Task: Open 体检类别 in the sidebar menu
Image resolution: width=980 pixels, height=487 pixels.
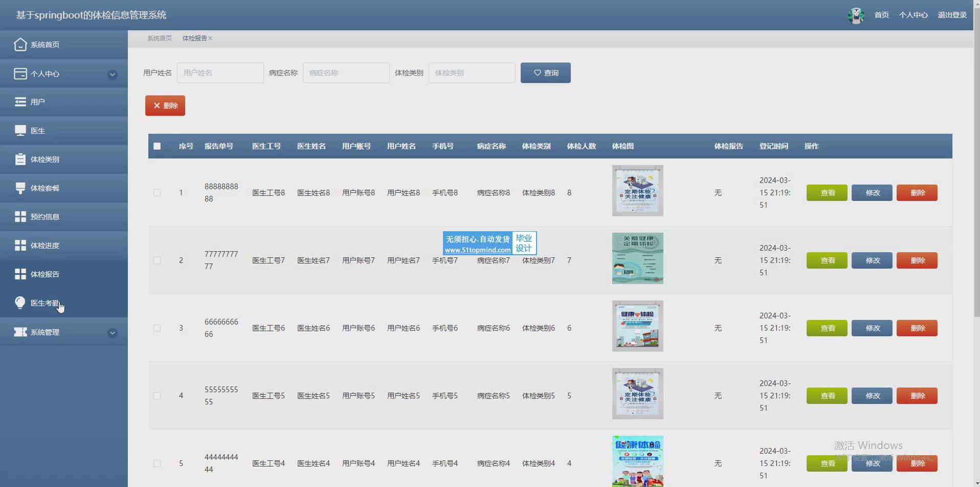Action: tap(64, 159)
